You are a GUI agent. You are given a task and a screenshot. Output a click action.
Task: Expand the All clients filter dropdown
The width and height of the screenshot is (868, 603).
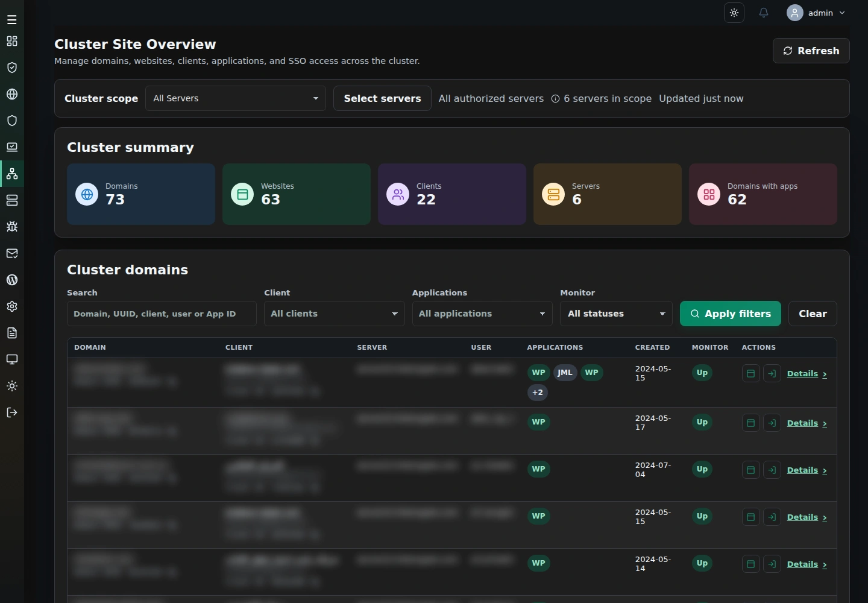point(335,314)
